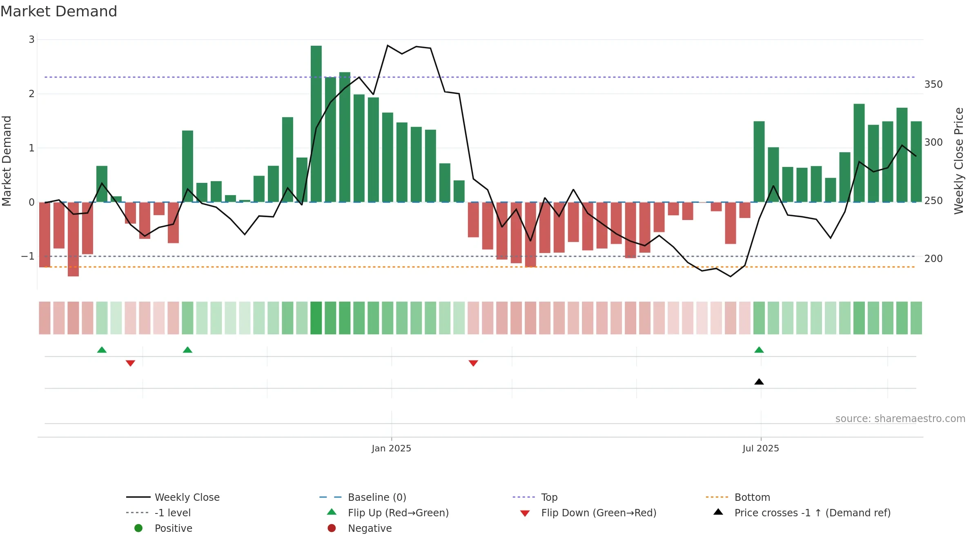Select "Price crosses -1 ↑ (Demand ref)" label

click(x=813, y=513)
